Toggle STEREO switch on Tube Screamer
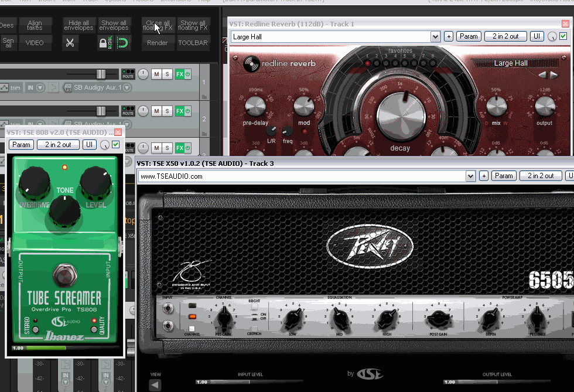Viewport: 574px width, 392px height. click(x=36, y=329)
